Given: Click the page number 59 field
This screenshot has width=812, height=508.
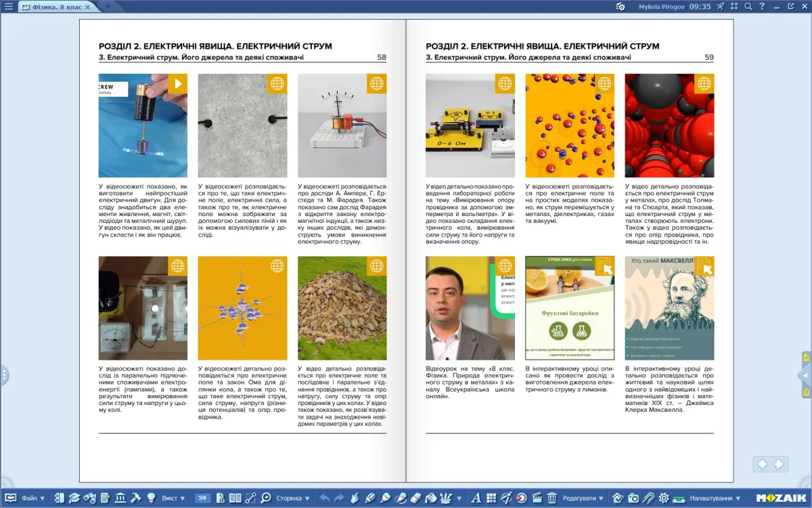Looking at the screenshot, I should click(x=202, y=498).
